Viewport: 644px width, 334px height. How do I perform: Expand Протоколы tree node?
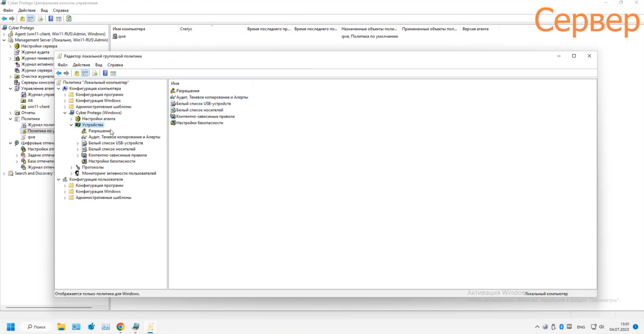[71, 167]
